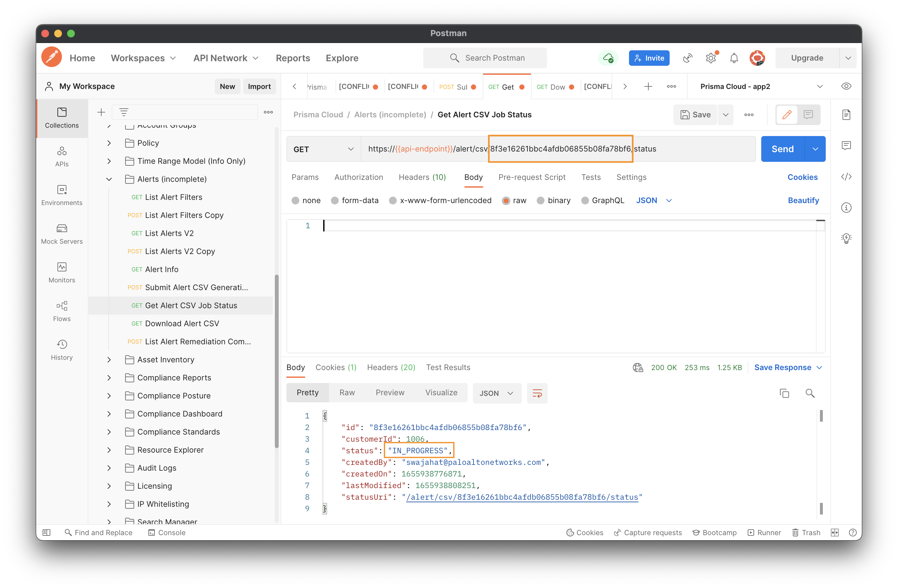Open the GET method dropdown
898x588 pixels.
coord(324,149)
